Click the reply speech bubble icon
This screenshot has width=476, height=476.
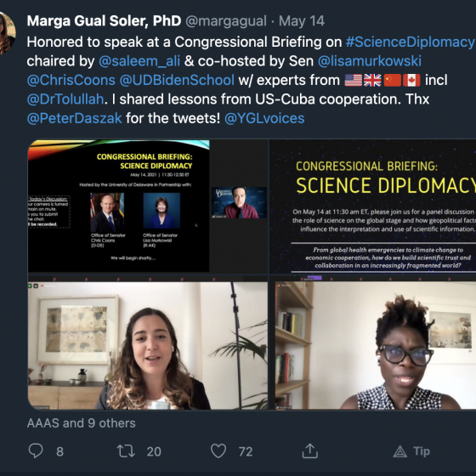coord(36,450)
